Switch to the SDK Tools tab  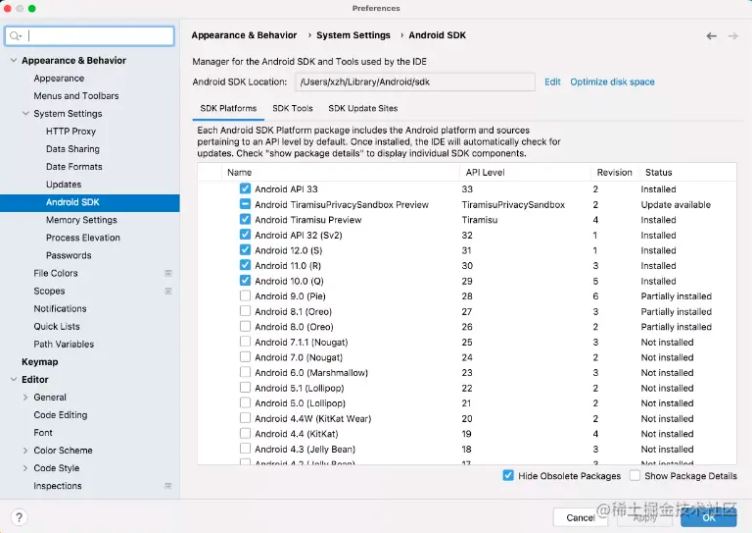[292, 108]
